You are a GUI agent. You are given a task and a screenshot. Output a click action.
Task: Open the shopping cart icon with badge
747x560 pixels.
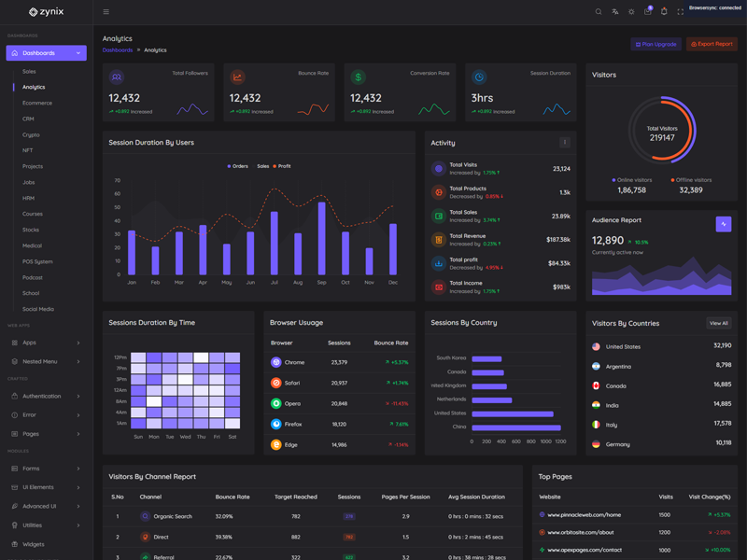tap(647, 12)
